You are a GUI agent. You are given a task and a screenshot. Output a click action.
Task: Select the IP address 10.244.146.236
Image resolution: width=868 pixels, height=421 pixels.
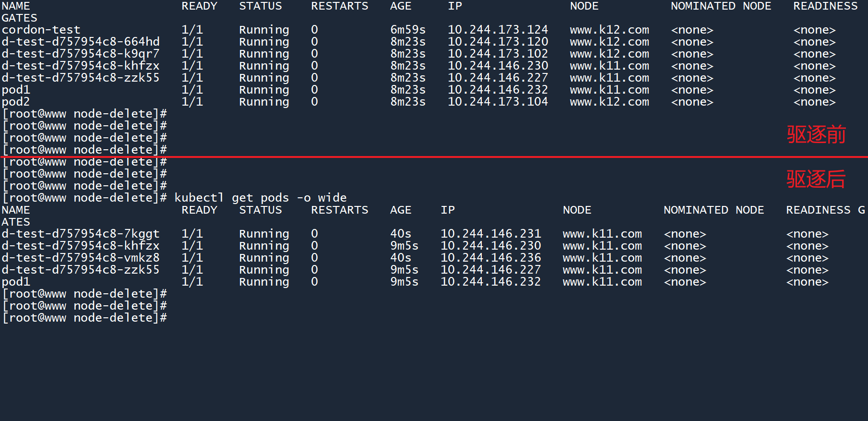pyautogui.click(x=490, y=258)
